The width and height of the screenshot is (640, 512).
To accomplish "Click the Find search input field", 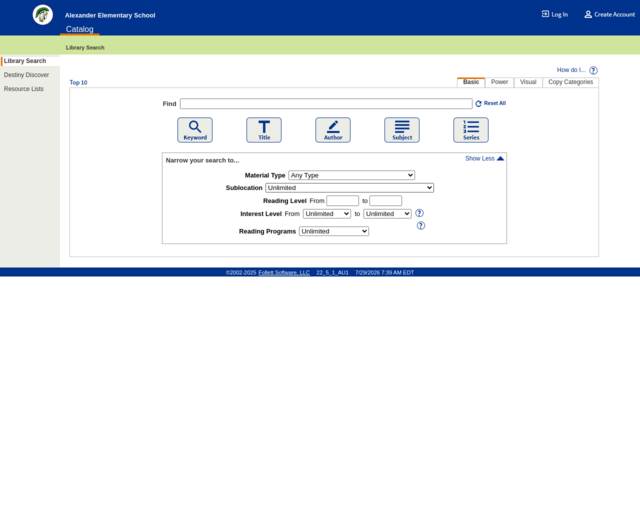I will click(x=326, y=104).
